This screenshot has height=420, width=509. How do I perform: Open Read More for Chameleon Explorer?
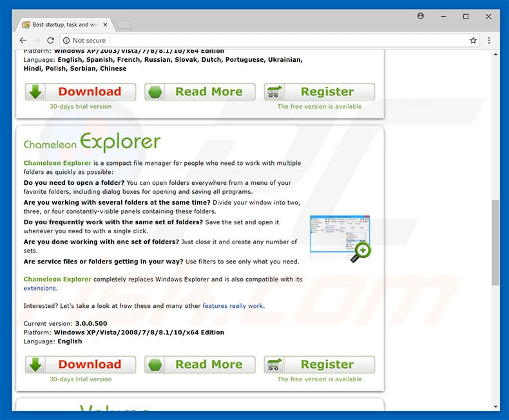tap(200, 365)
